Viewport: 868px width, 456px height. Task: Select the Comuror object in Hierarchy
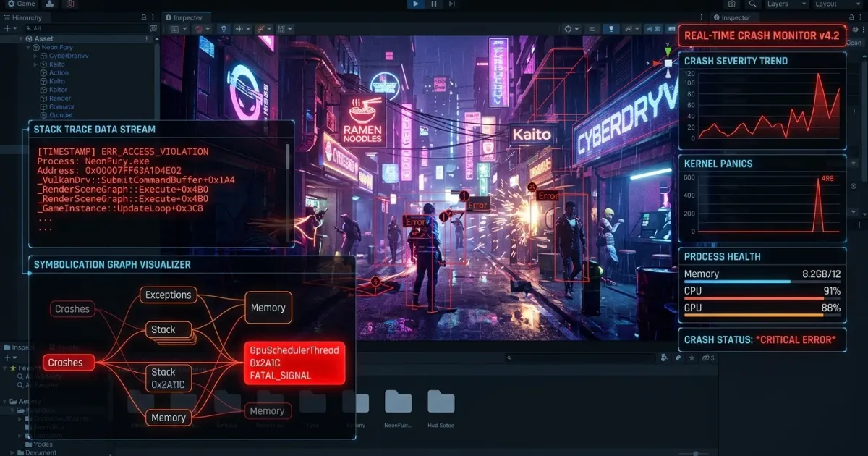pos(61,107)
